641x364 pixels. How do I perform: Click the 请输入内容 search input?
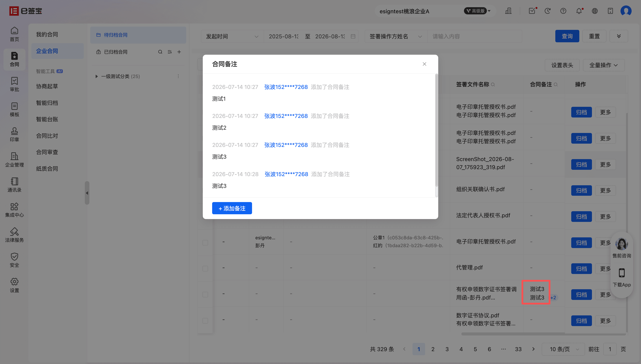click(475, 36)
